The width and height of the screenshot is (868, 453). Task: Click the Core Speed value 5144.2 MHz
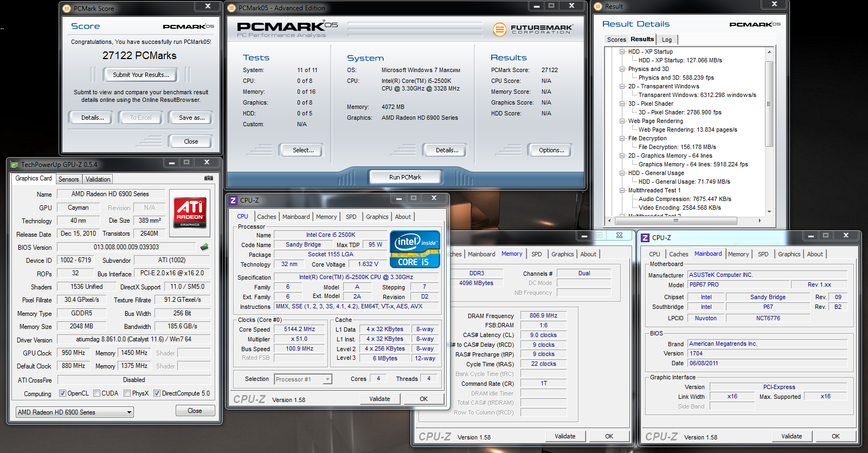(299, 329)
